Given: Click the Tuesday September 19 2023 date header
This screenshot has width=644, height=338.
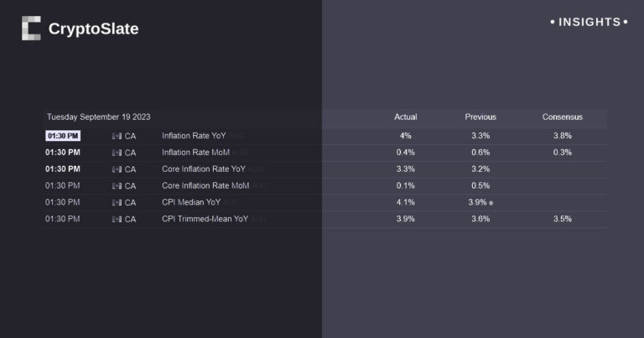Looking at the screenshot, I should pos(99,117).
